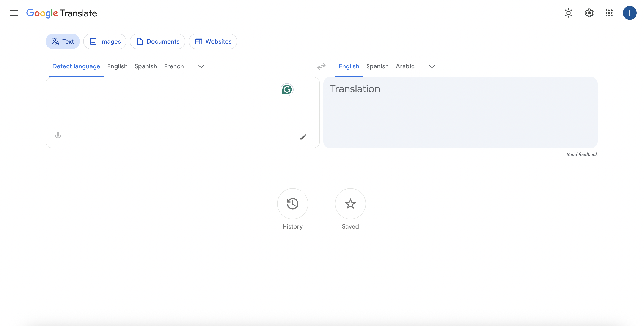644x326 pixels.
Task: Open Saved translations star button
Action: [350, 204]
